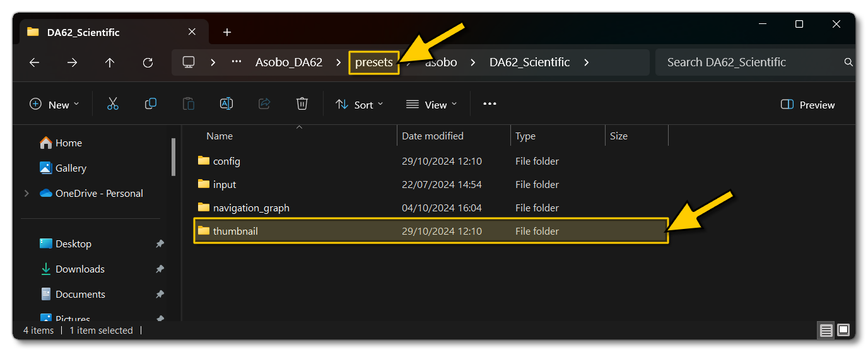Viewport: 868px width, 352px height.
Task: Share the selected item
Action: tap(264, 104)
